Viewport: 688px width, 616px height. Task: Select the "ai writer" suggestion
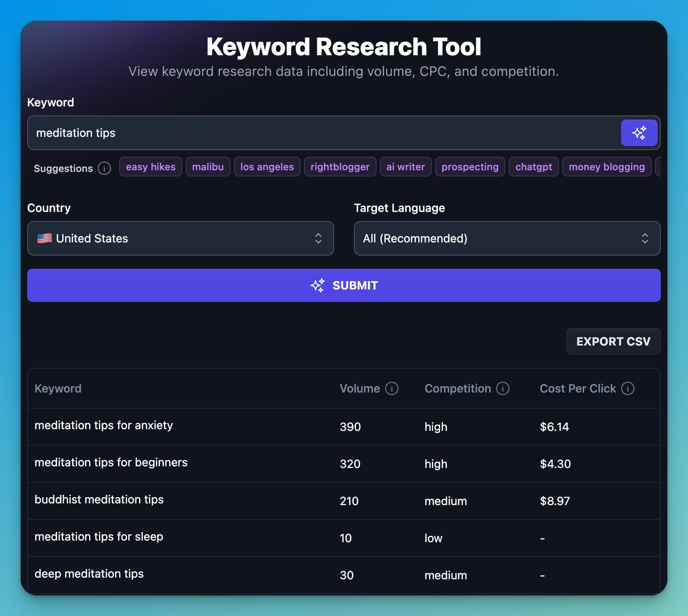405,167
